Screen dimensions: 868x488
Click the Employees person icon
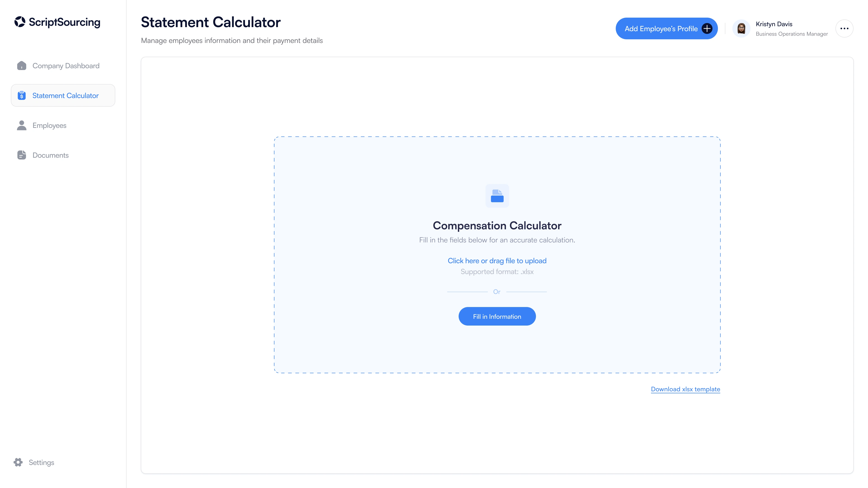coord(21,125)
